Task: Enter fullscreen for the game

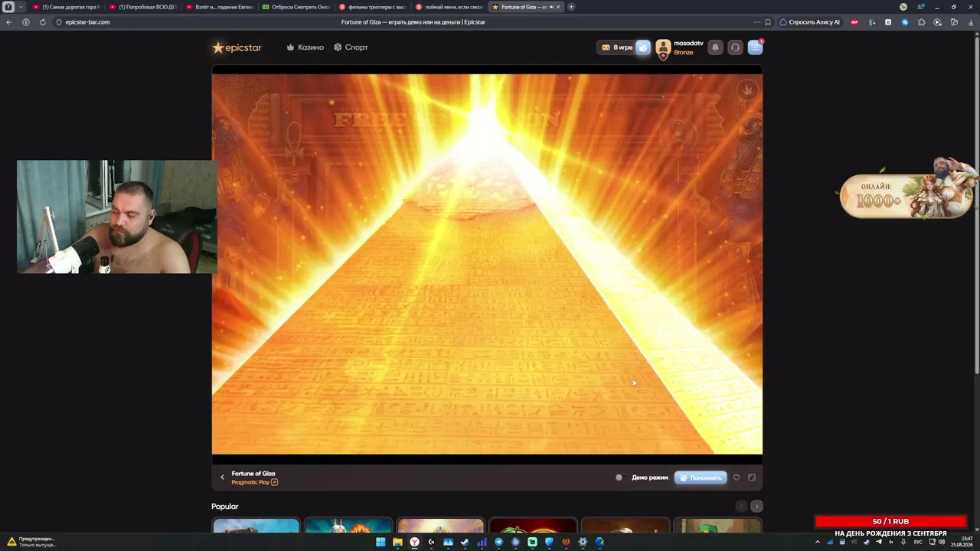Action: (752, 478)
